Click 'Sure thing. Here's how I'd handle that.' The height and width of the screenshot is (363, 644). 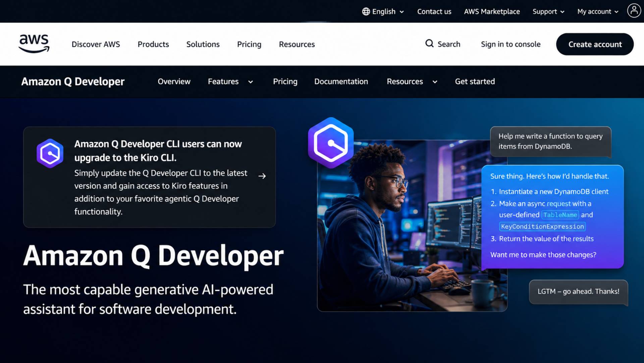549,176
